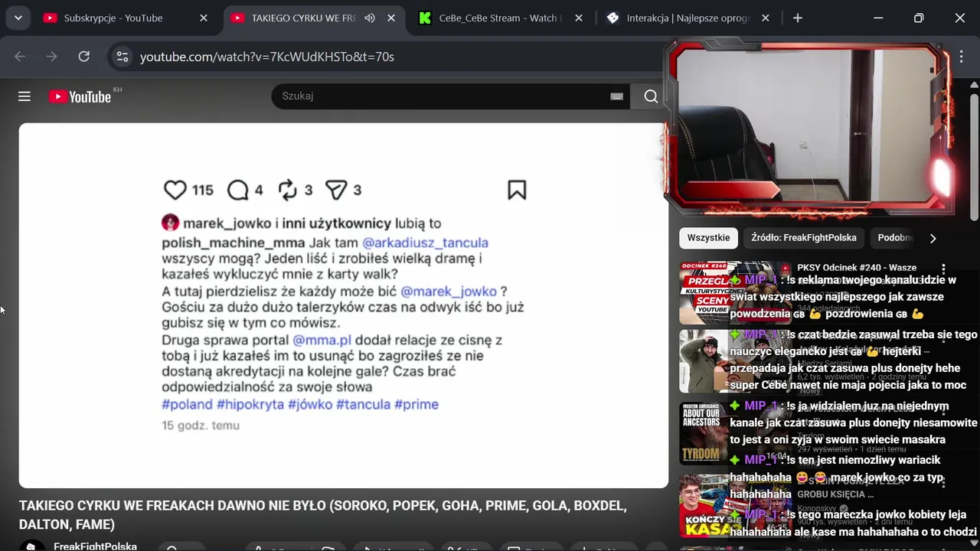Close the TAKIEGO CYRKU WE FREAKACH tab
The width and height of the screenshot is (980, 551).
point(391,18)
